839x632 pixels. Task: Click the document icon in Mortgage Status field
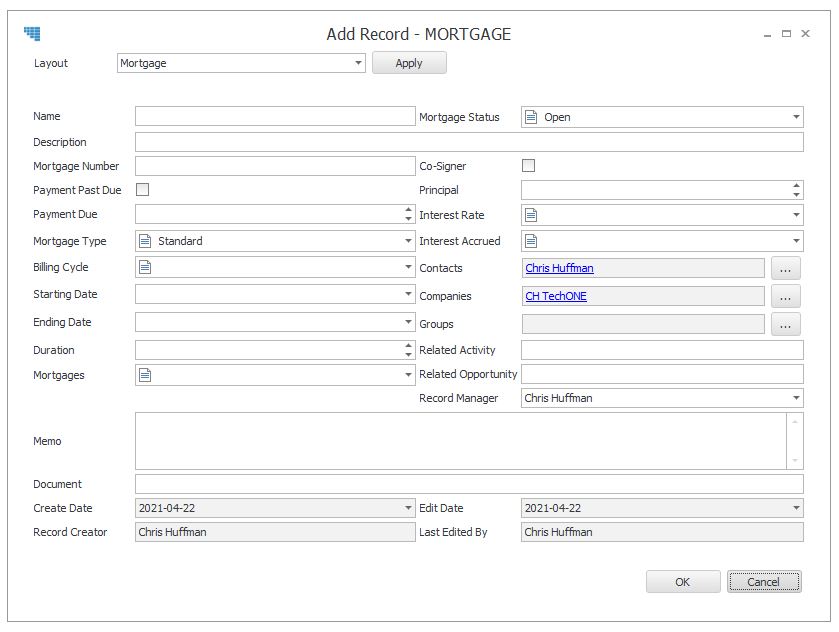click(531, 117)
